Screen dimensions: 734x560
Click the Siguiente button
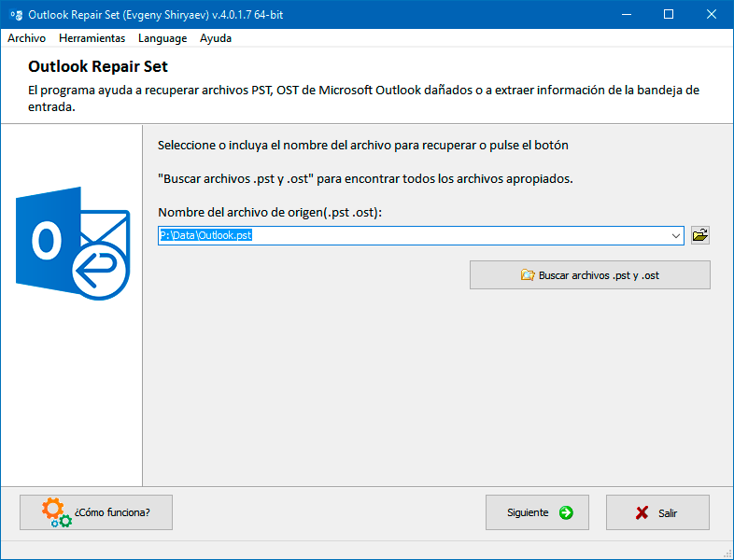(x=537, y=512)
